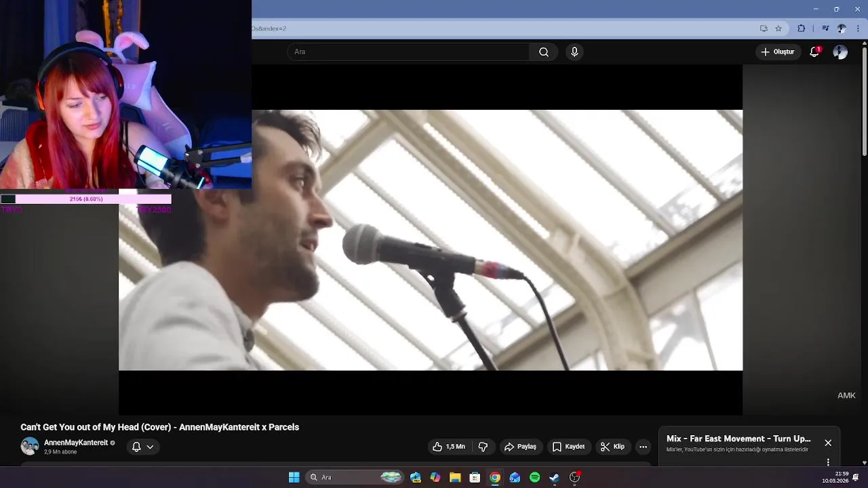Like the video with 1,5 Mn
The height and width of the screenshot is (488, 868).
pyautogui.click(x=449, y=447)
